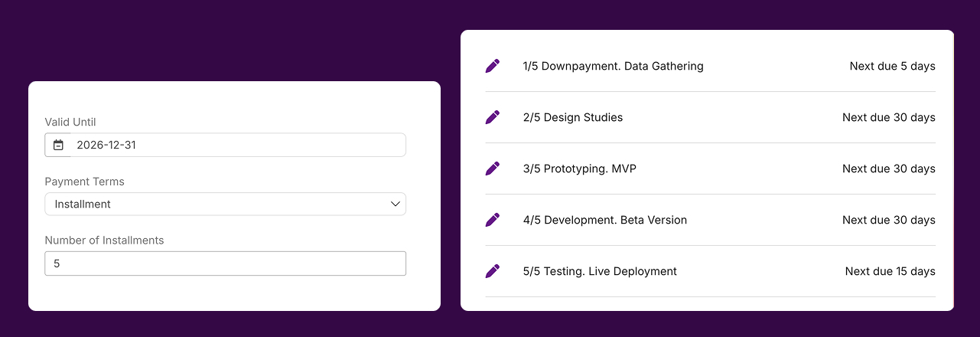Click the Number of Installments label
The image size is (980, 337).
click(104, 240)
